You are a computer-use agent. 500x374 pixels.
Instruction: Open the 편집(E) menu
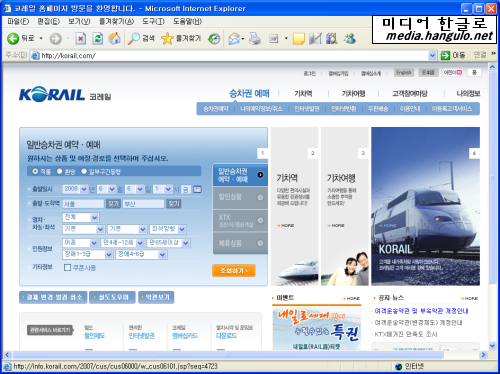tap(49, 21)
